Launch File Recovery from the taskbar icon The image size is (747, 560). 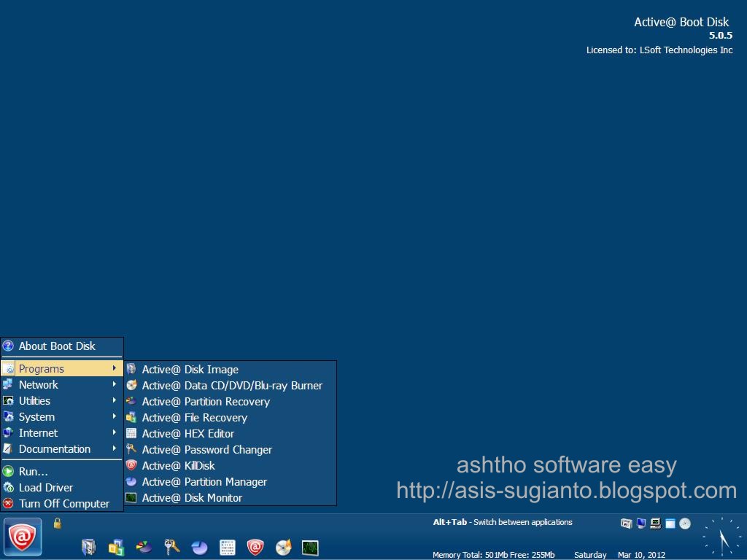[x=116, y=547]
